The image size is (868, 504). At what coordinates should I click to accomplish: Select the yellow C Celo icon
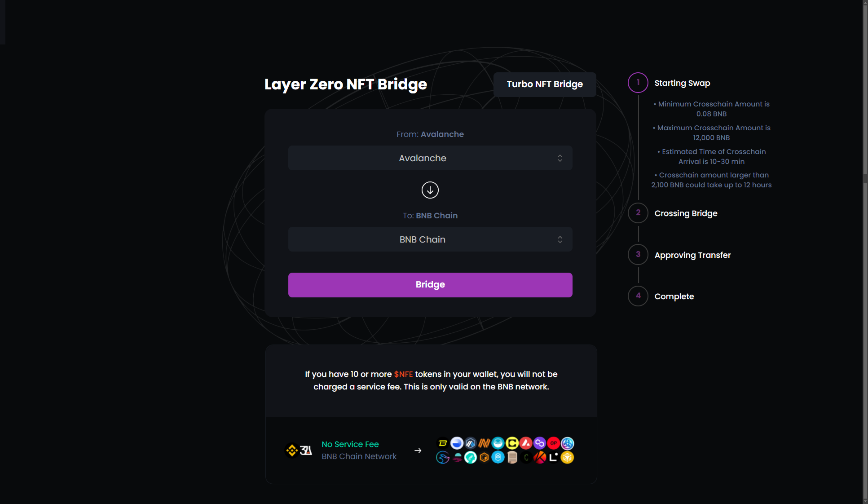512,443
